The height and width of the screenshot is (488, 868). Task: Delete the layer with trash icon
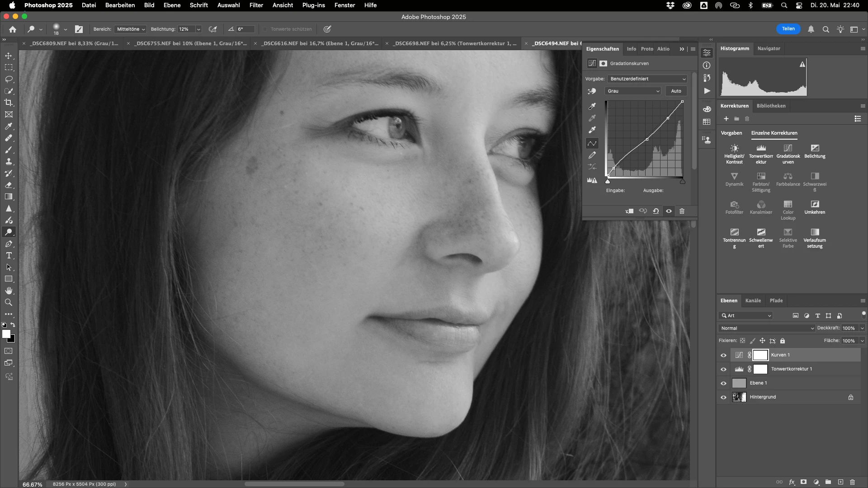(x=852, y=482)
